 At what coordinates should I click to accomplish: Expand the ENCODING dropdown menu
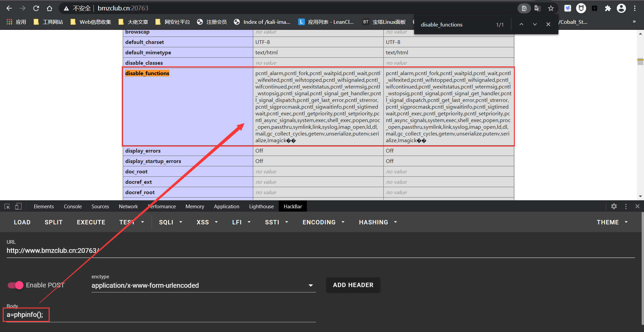click(324, 222)
